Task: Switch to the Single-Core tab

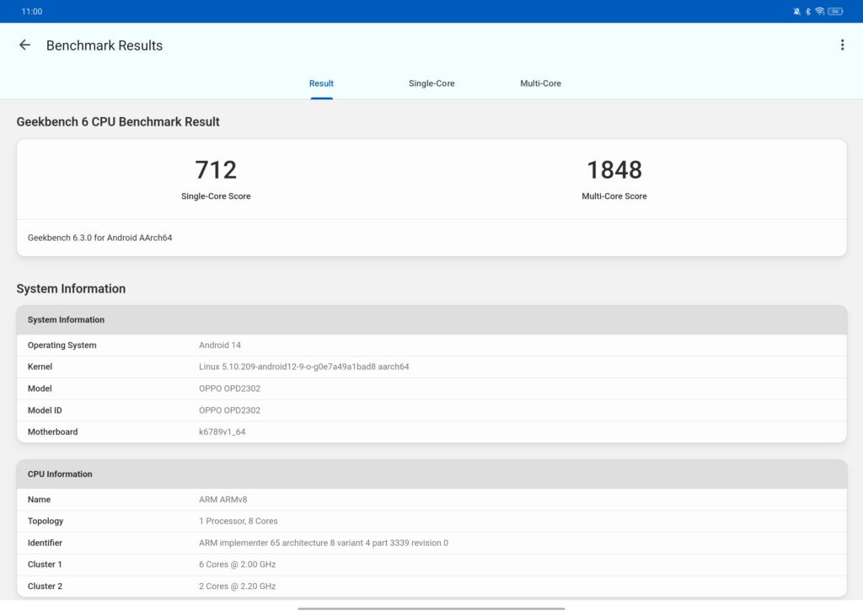Action: tap(431, 83)
